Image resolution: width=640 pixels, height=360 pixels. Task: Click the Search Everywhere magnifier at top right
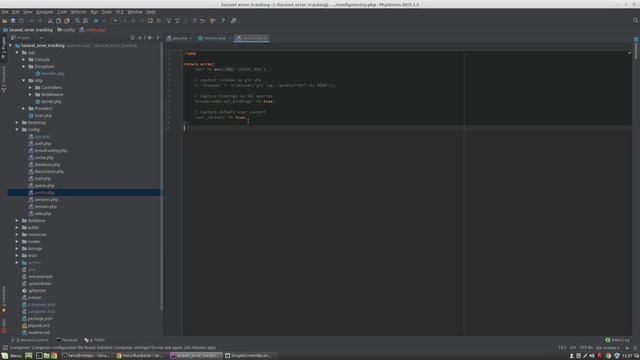[x=636, y=20]
